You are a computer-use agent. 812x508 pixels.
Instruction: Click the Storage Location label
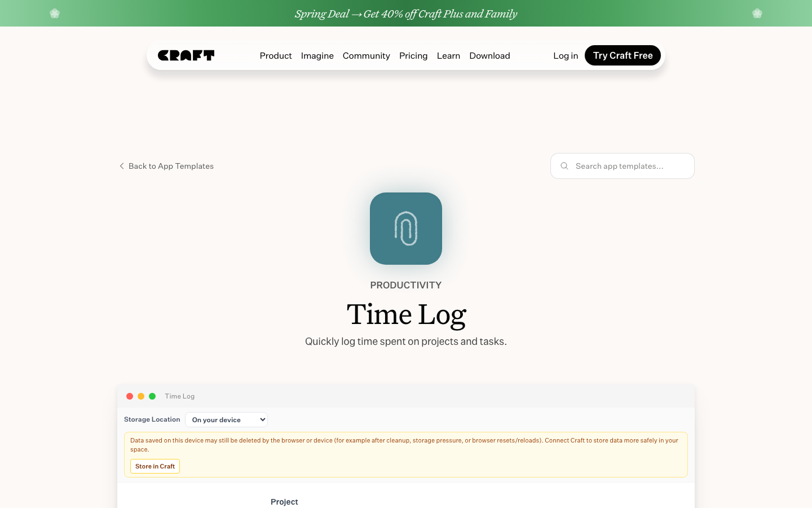click(x=152, y=419)
